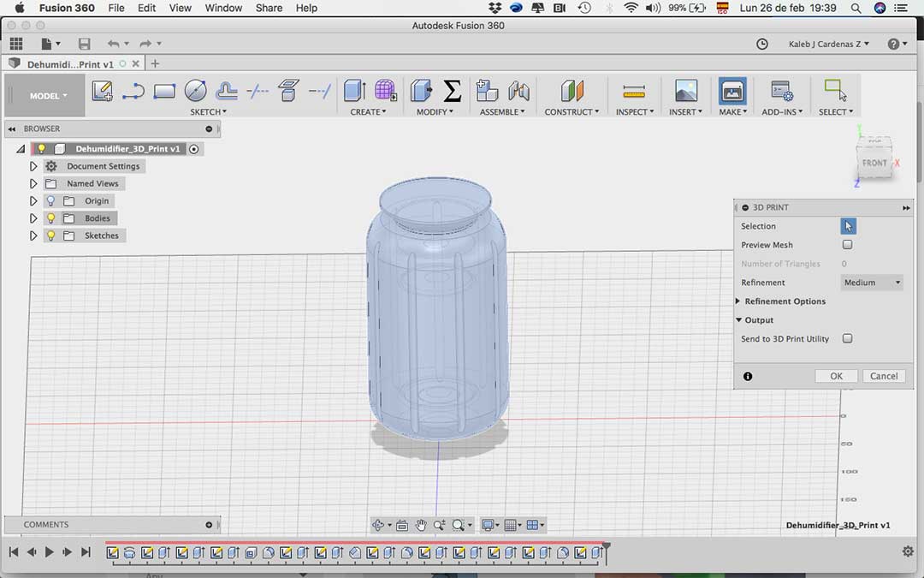This screenshot has width=924, height=578.
Task: Click the Sigma parameters icon in Modify
Action: click(x=453, y=91)
